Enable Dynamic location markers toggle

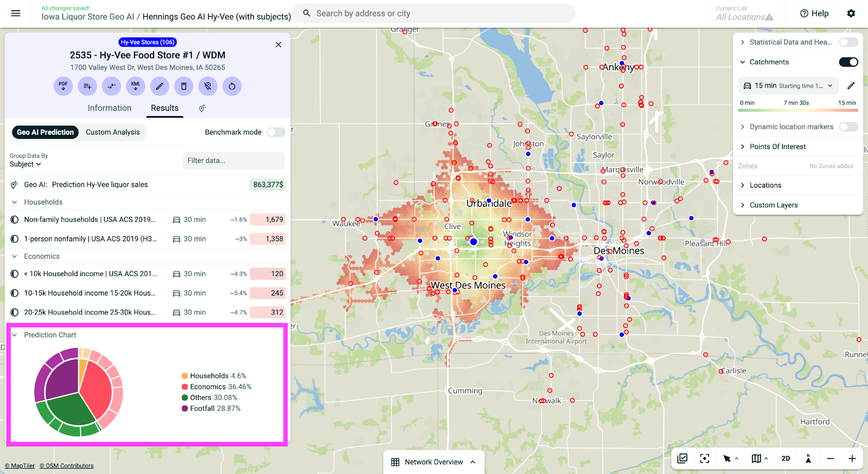pyautogui.click(x=848, y=127)
